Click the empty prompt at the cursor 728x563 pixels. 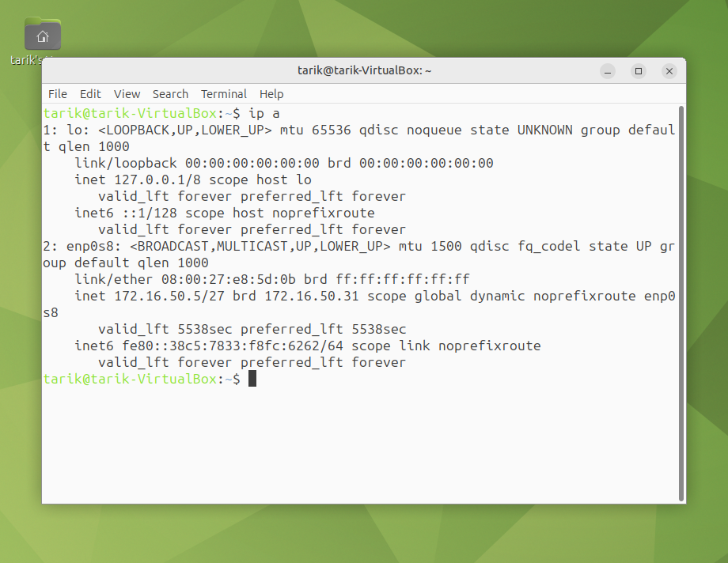(252, 379)
